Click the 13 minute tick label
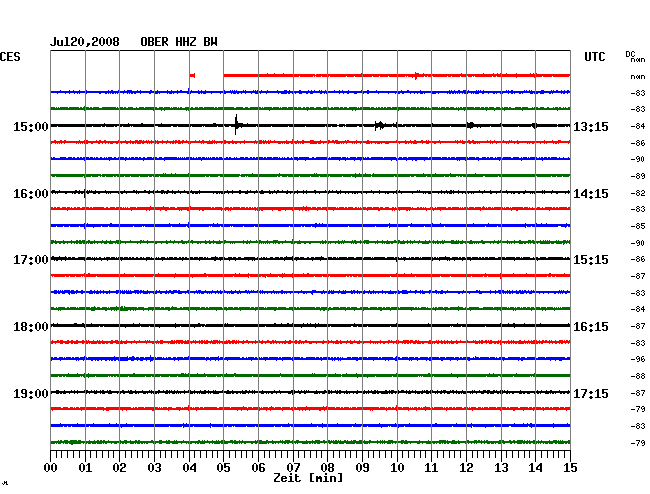650x494 pixels. 501,467
